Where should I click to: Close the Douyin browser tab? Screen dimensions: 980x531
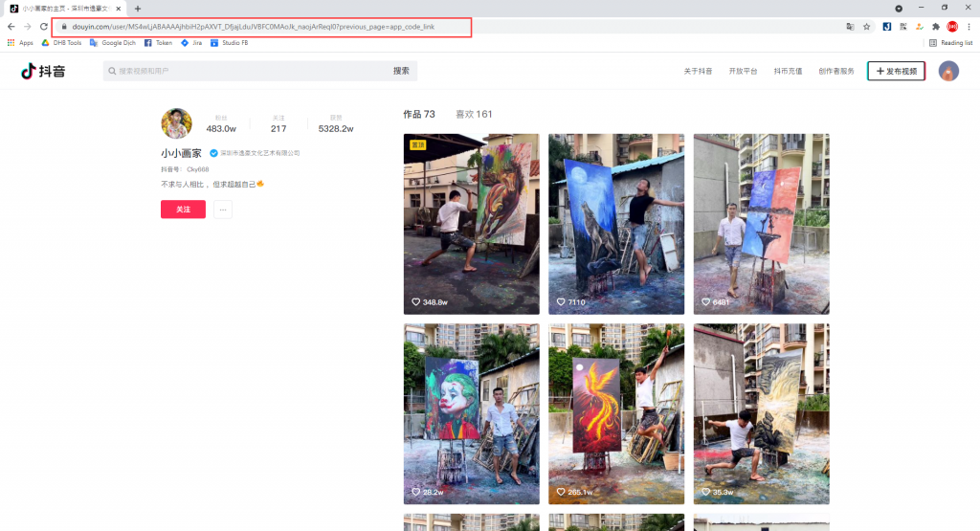[118, 9]
